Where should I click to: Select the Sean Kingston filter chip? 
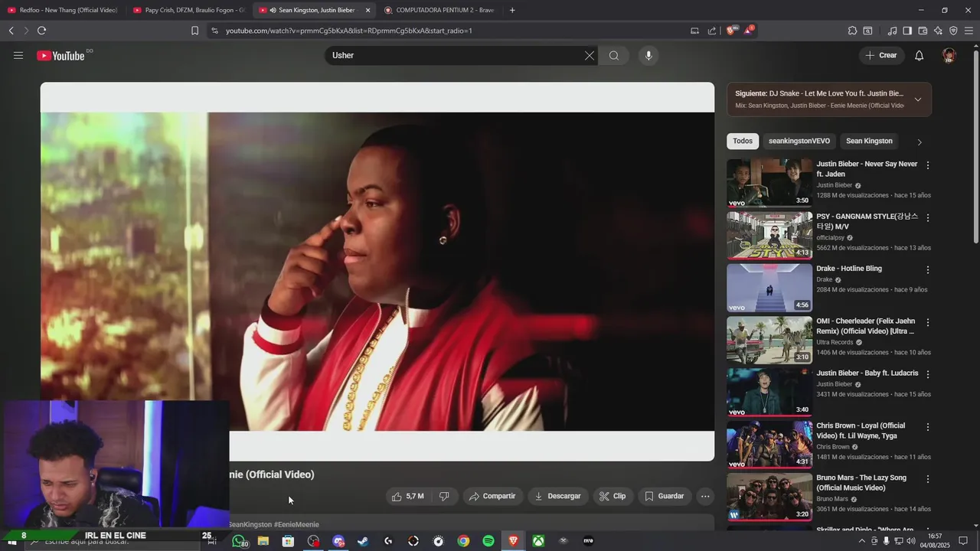coord(869,141)
